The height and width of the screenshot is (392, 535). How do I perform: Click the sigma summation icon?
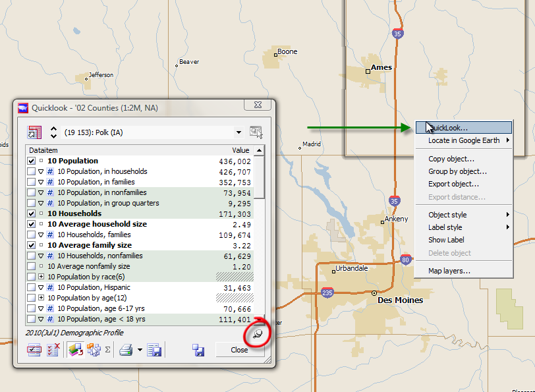pos(107,350)
